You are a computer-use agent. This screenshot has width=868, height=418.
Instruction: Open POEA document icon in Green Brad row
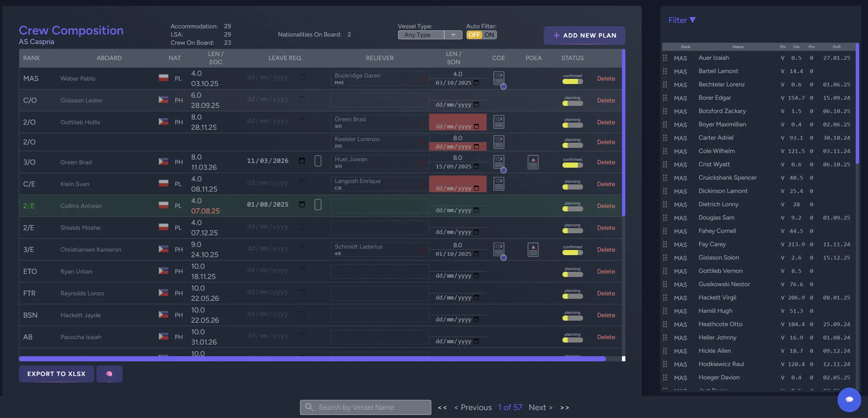pos(533,162)
